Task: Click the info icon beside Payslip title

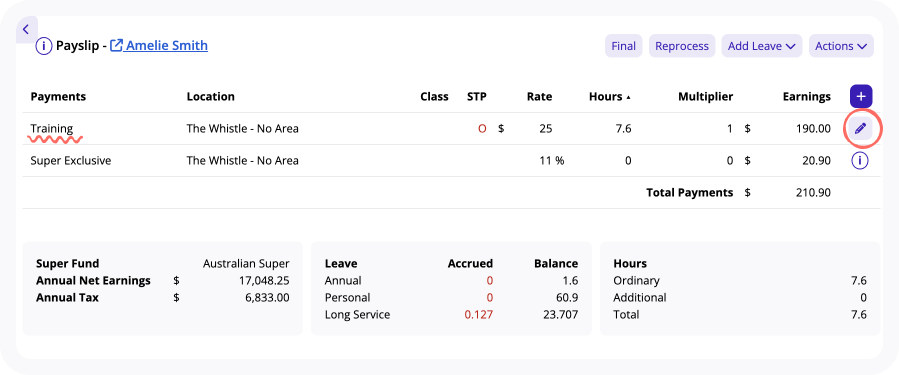Action: (44, 46)
